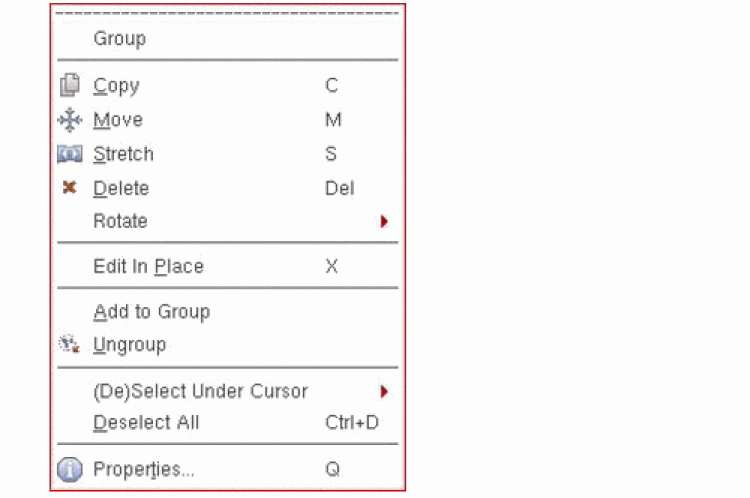Choose Ungroup menu entry

click(129, 345)
